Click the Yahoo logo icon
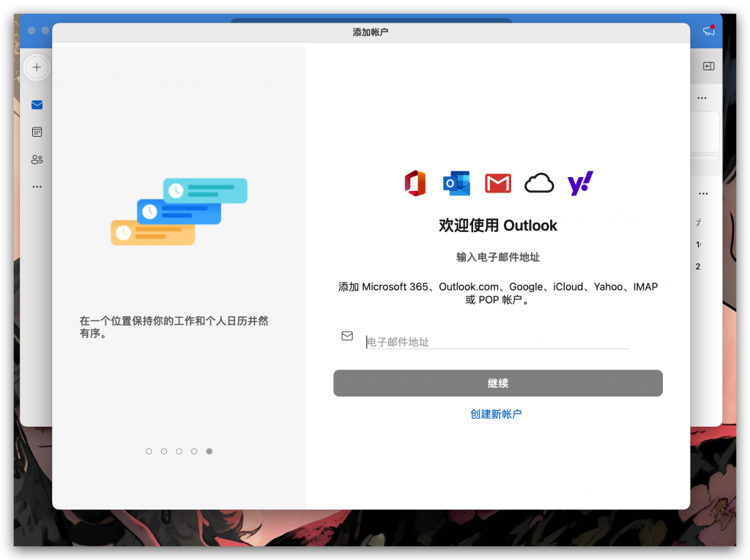Image resolution: width=750 pixels, height=560 pixels. click(580, 183)
